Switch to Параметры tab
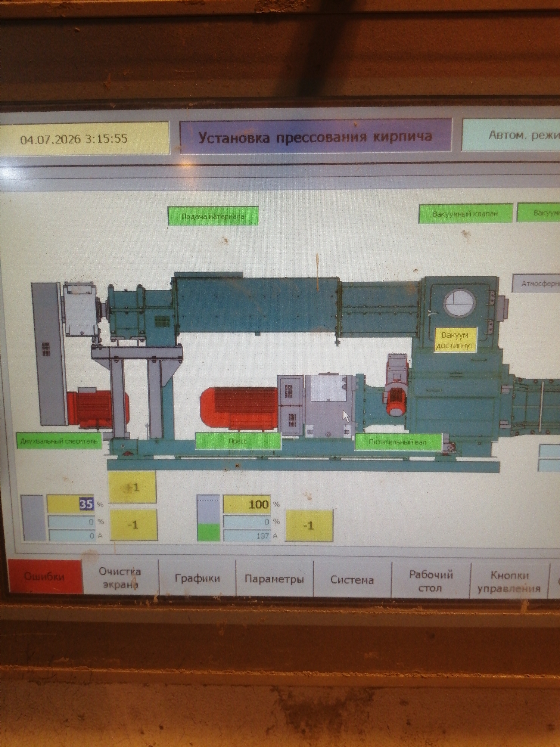The image size is (560, 747). click(274, 579)
